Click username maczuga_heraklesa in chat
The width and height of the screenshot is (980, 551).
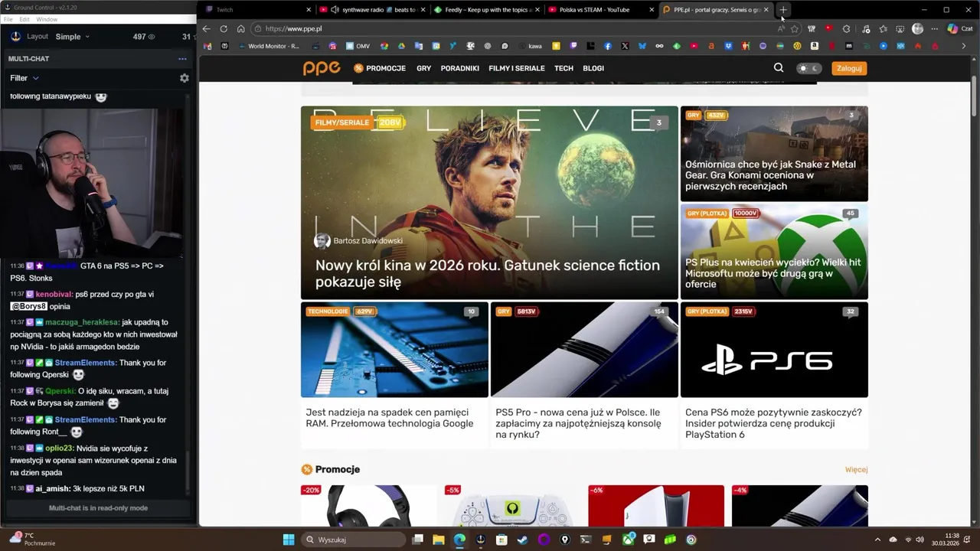pos(82,323)
